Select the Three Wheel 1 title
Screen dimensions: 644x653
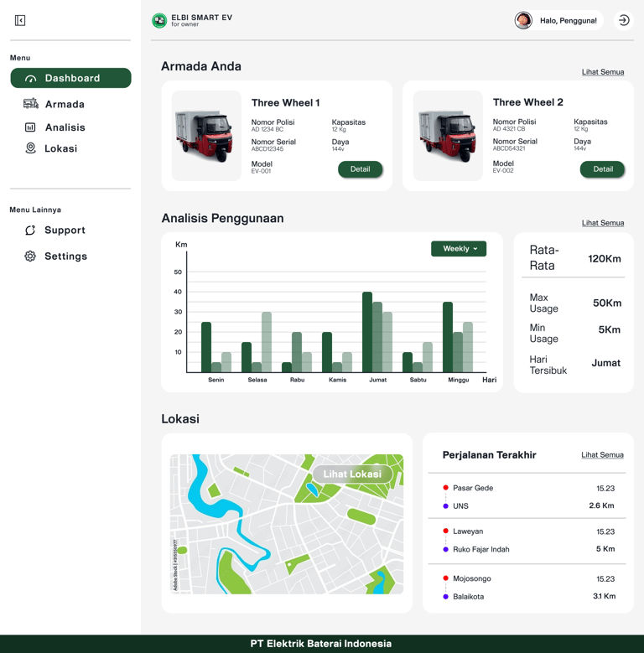tap(285, 103)
